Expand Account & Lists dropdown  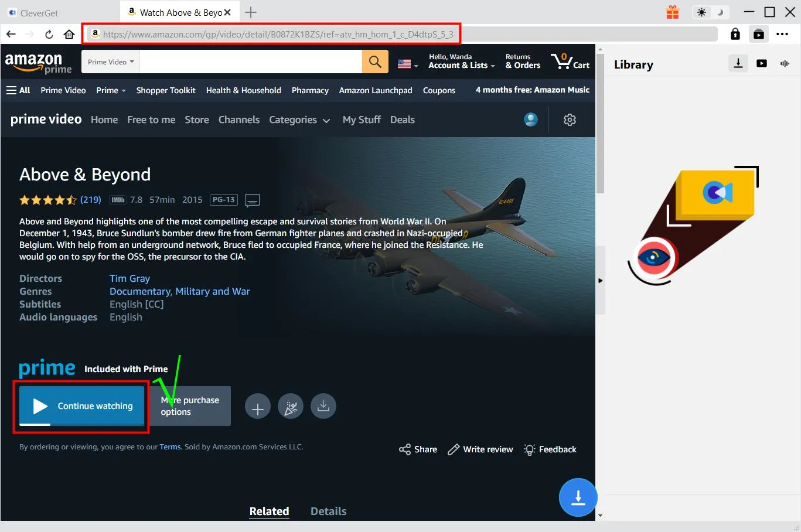point(461,62)
